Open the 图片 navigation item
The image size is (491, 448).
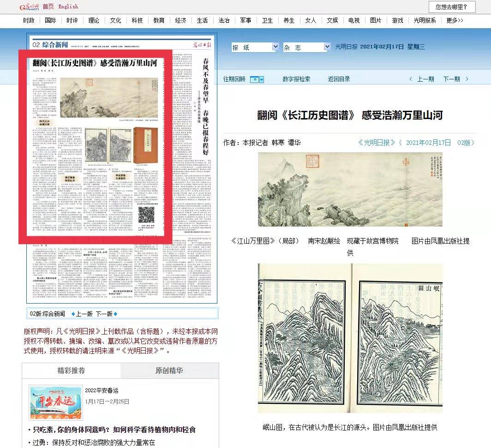click(376, 20)
